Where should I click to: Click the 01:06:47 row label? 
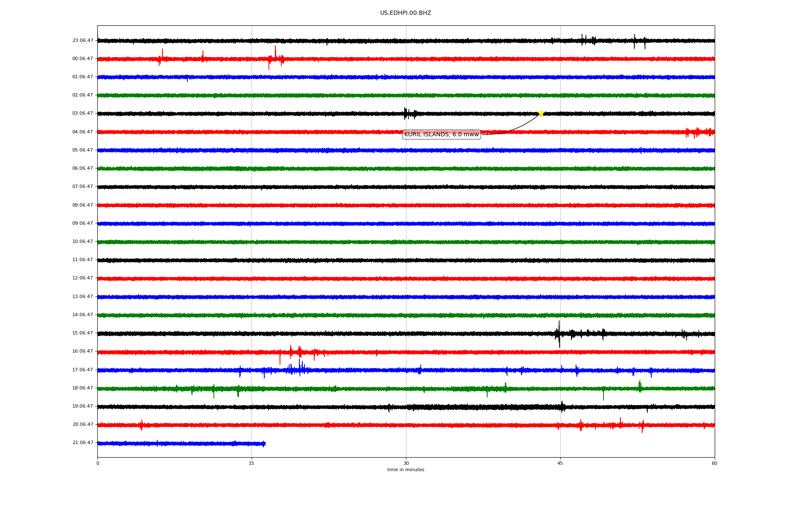coord(83,77)
